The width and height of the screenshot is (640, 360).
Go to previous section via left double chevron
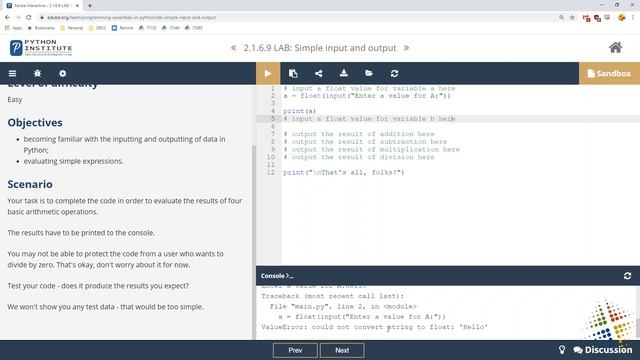(x=233, y=48)
